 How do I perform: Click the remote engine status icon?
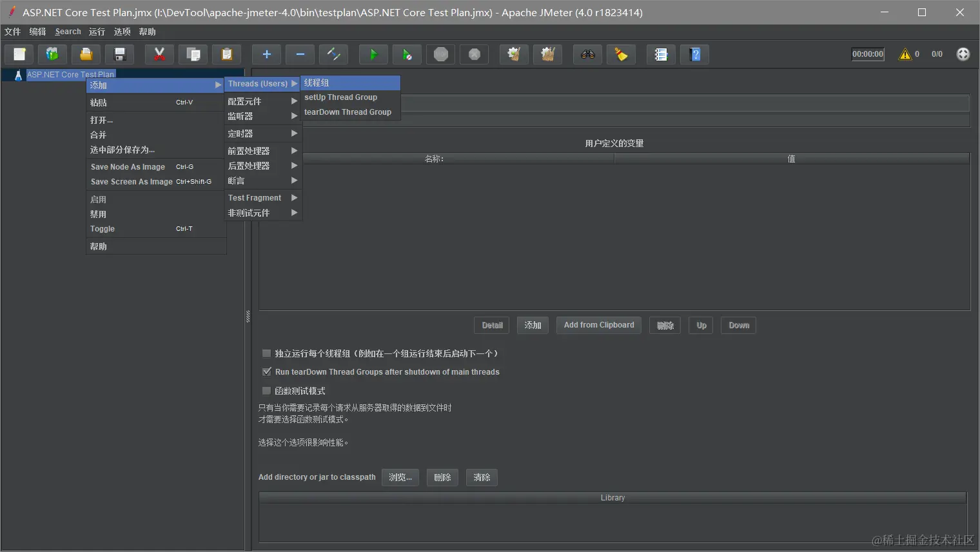(x=963, y=54)
